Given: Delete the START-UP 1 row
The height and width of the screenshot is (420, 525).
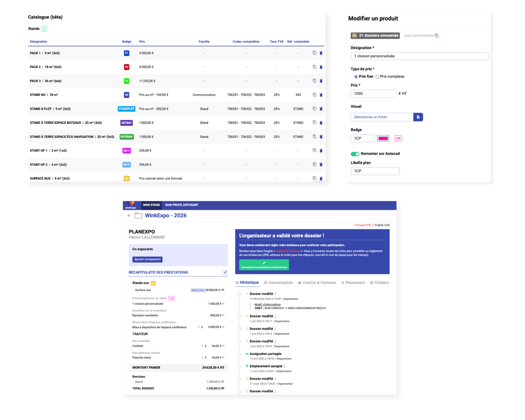Looking at the screenshot, I should (x=321, y=150).
